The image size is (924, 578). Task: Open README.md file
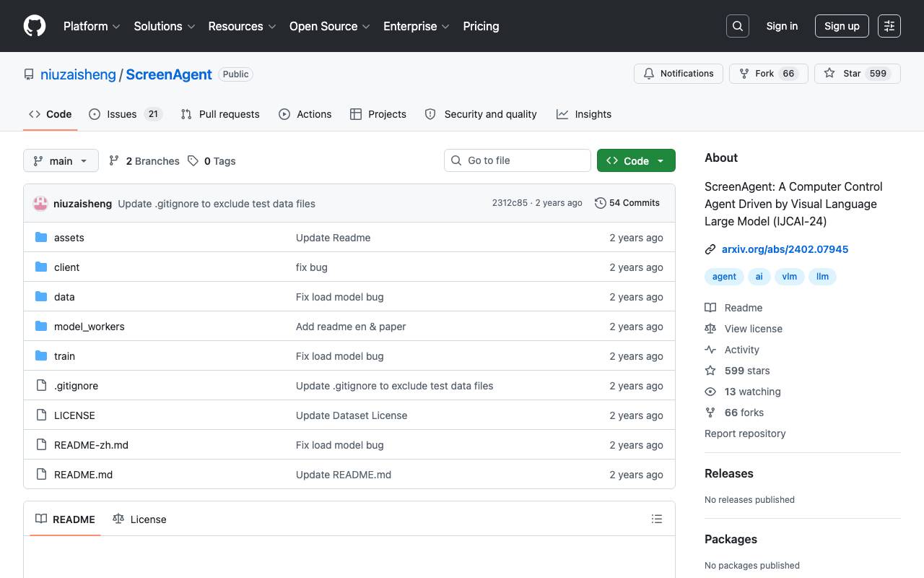point(83,475)
